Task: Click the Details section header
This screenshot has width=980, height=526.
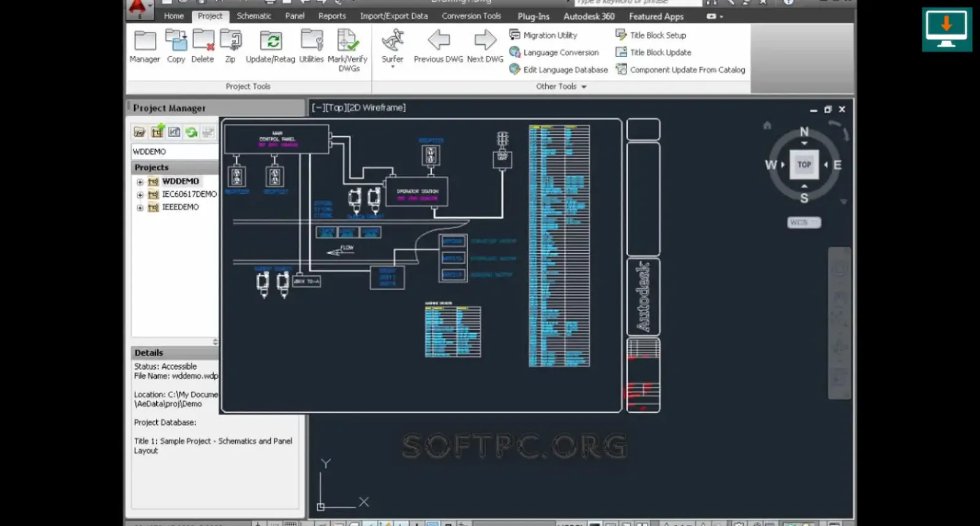Action: pyautogui.click(x=175, y=353)
